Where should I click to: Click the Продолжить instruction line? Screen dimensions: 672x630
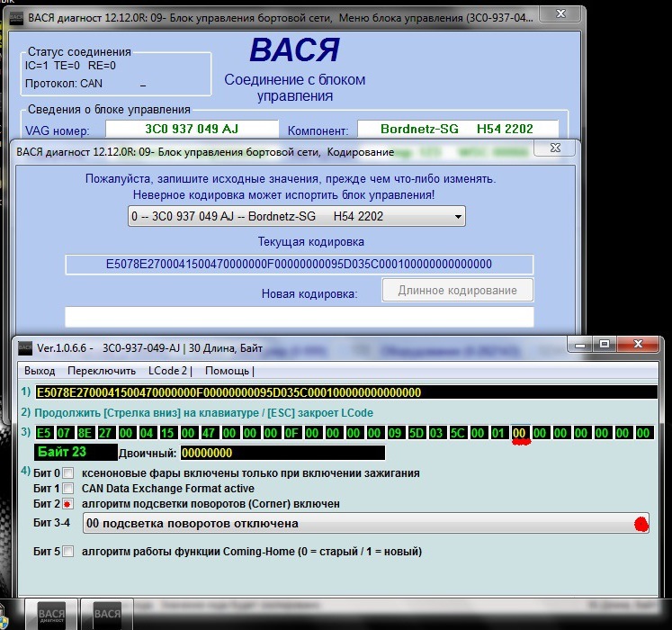click(x=203, y=413)
